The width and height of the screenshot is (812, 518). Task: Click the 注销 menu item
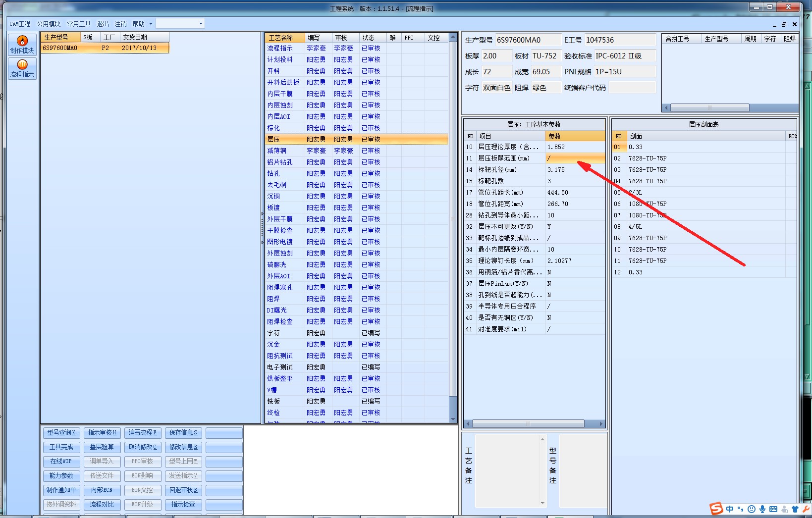pos(121,24)
